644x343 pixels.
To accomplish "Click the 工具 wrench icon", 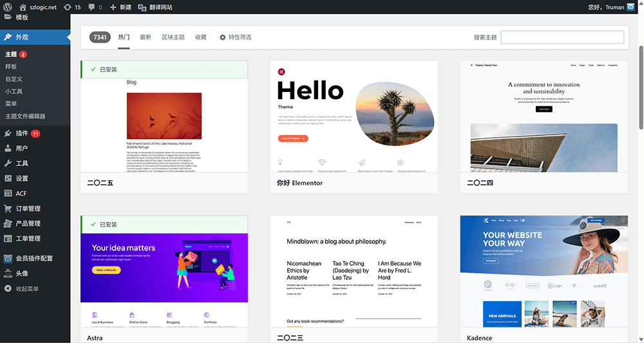I will [x=8, y=163].
